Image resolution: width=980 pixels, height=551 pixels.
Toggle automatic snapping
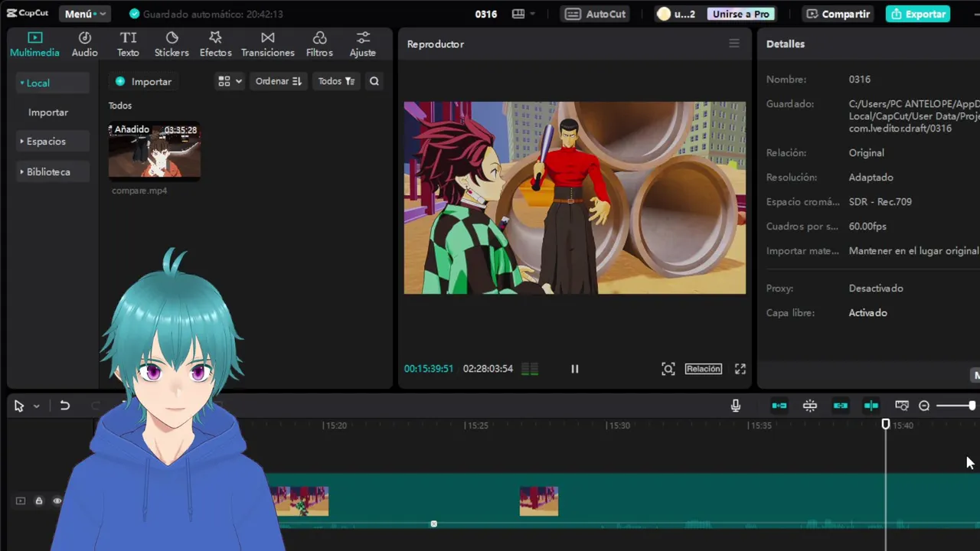(x=810, y=406)
